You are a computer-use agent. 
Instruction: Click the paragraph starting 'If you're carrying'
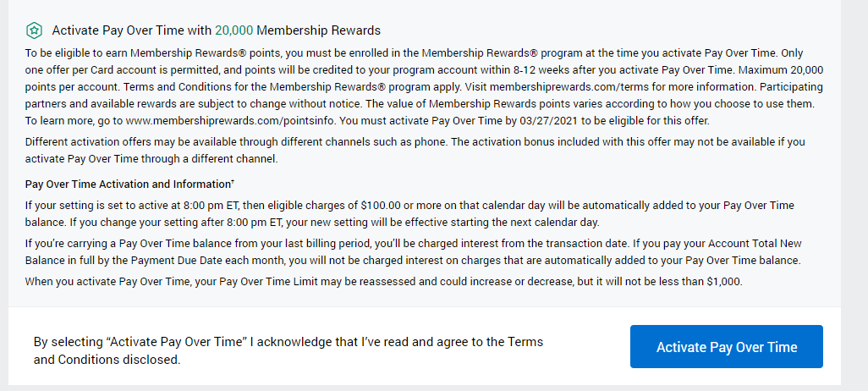pos(413,251)
